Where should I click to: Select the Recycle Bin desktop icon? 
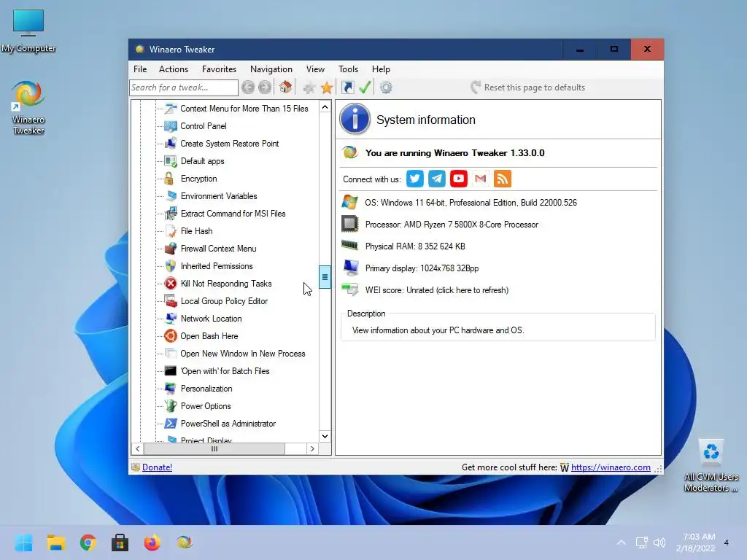711,466
